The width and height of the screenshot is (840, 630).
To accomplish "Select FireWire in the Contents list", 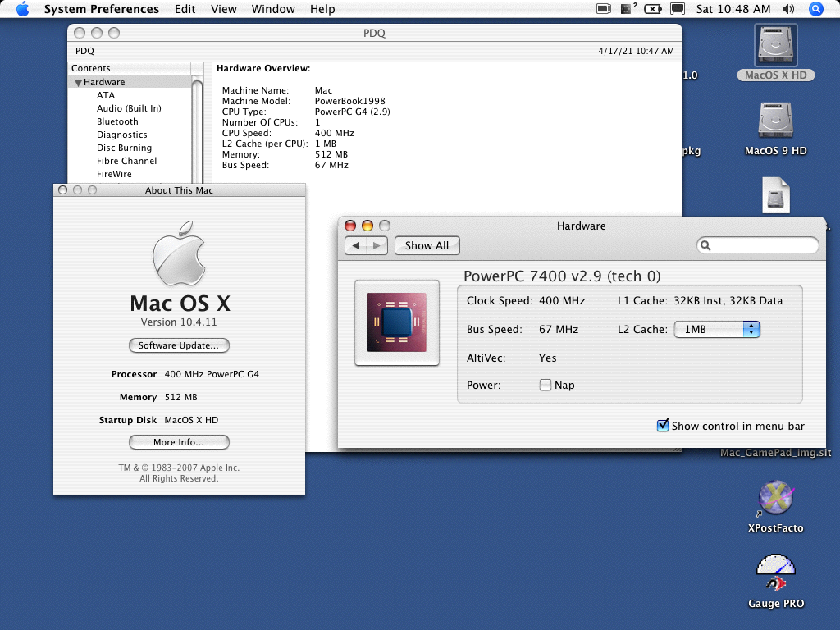I will 114,174.
